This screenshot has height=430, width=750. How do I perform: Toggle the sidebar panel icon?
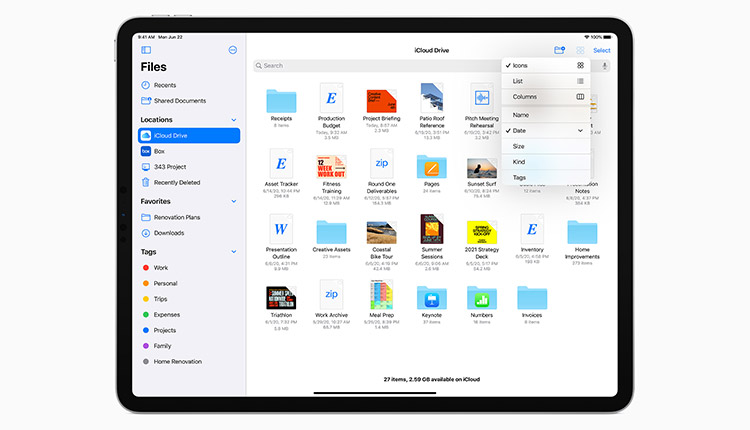pos(146,50)
